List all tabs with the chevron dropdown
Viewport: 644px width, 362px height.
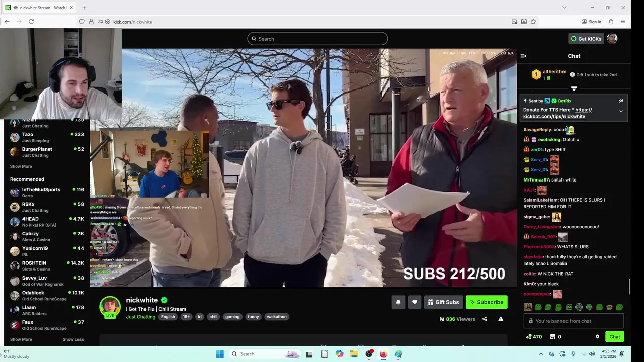pos(564,8)
